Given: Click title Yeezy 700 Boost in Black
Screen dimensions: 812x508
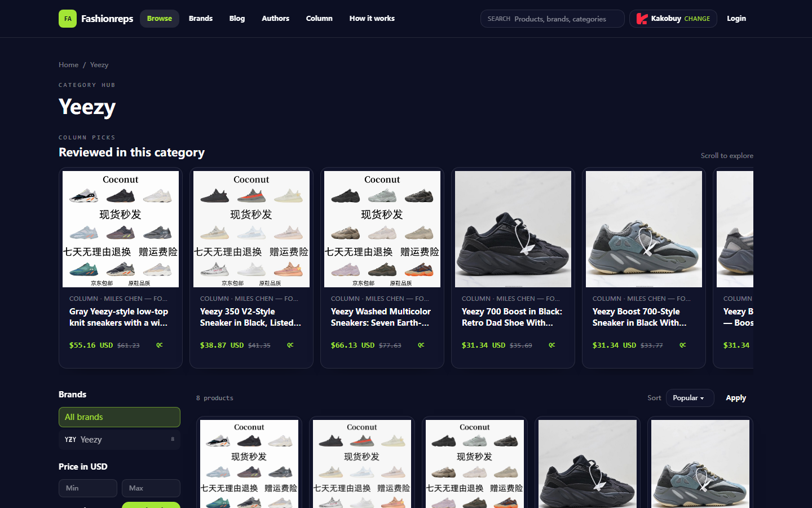Looking at the screenshot, I should pyautogui.click(x=512, y=317).
